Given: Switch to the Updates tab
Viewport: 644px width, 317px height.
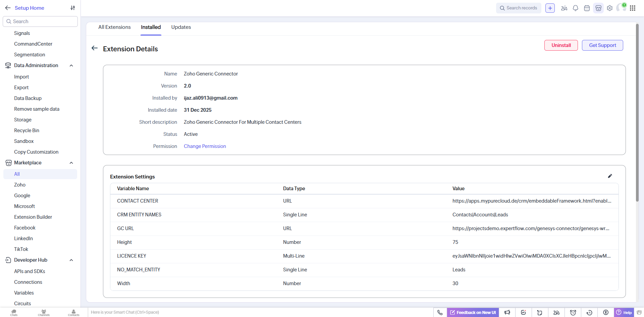Looking at the screenshot, I should pyautogui.click(x=181, y=27).
